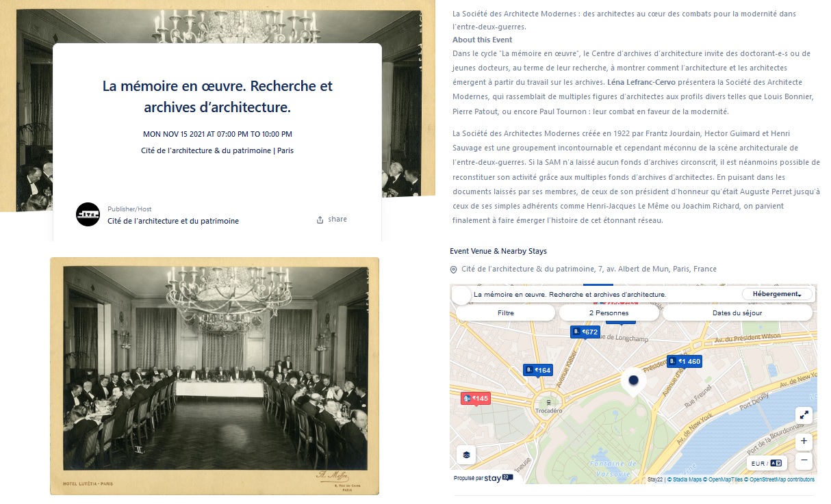
Task: Select the red €145 lodging marker
Action: tap(476, 399)
